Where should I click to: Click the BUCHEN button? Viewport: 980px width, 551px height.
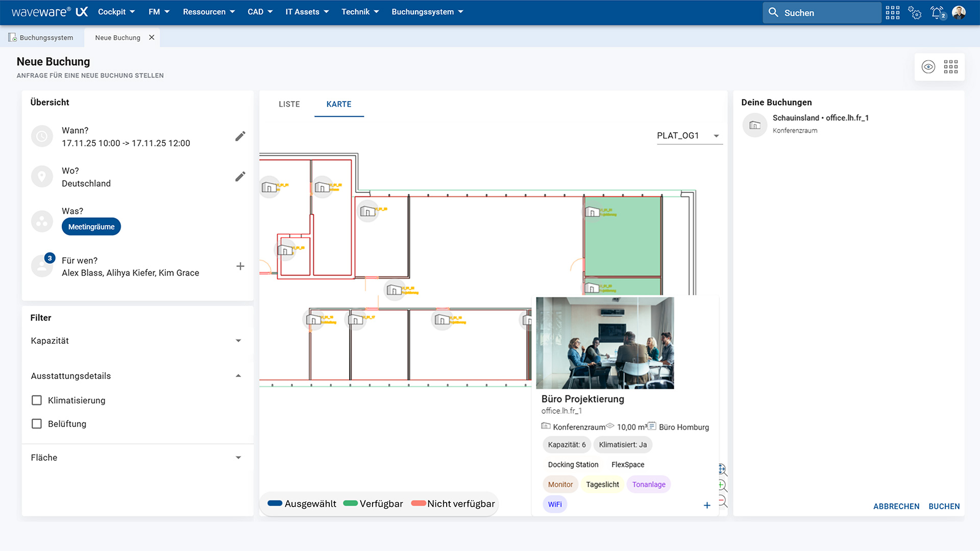tap(944, 506)
